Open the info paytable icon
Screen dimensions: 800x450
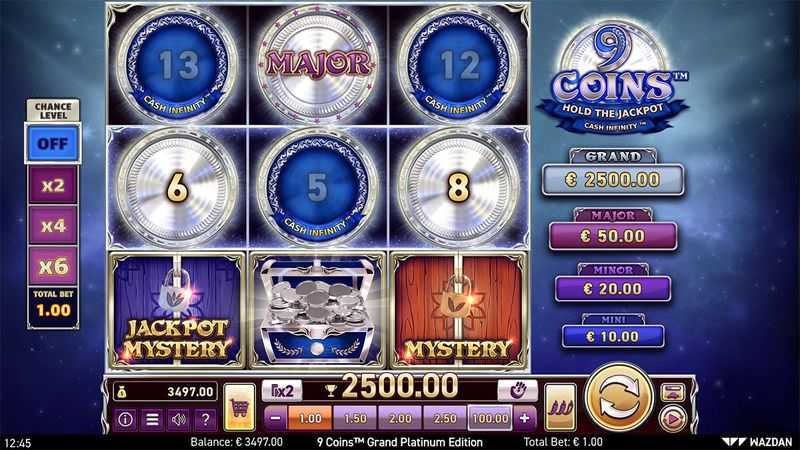coord(125,419)
